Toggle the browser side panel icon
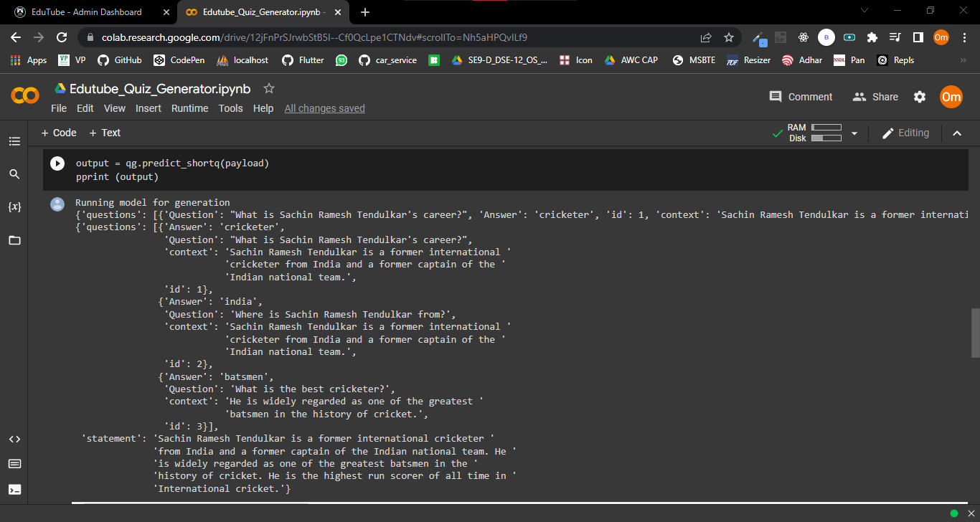 (918, 37)
